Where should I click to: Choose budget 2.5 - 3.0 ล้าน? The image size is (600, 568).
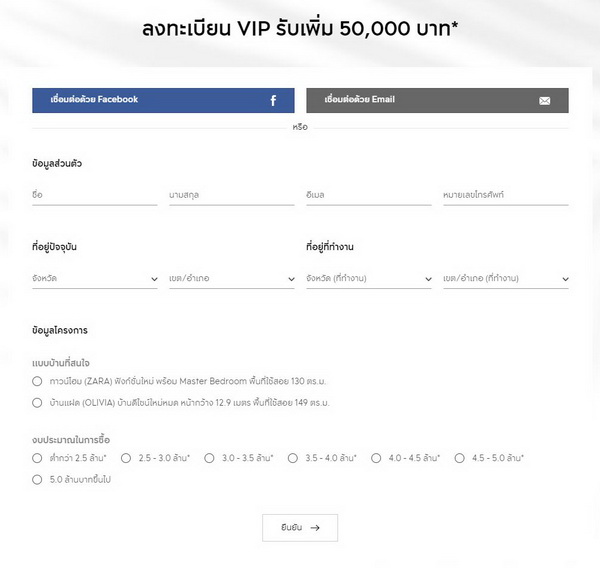coord(126,458)
